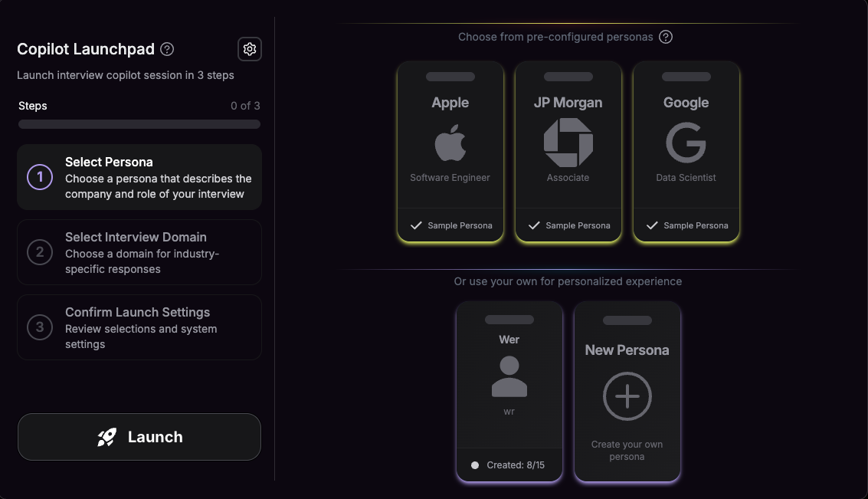
Task: Select the Wer custom persona card
Action: click(509, 392)
